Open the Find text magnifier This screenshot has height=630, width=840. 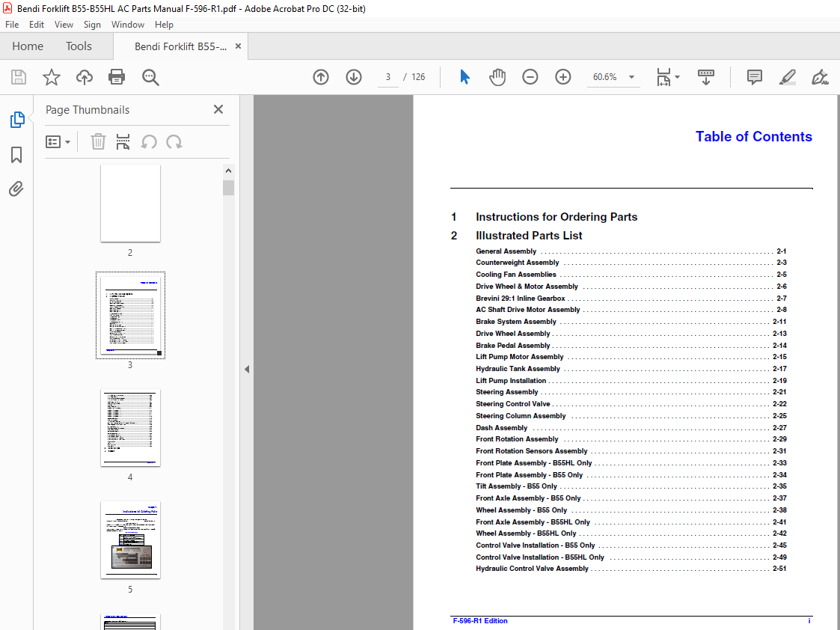(x=150, y=77)
